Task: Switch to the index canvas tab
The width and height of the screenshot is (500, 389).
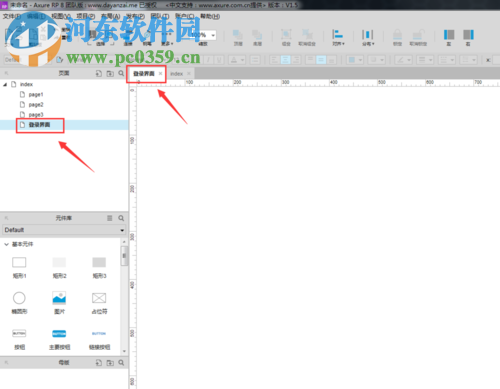Action: click(176, 74)
